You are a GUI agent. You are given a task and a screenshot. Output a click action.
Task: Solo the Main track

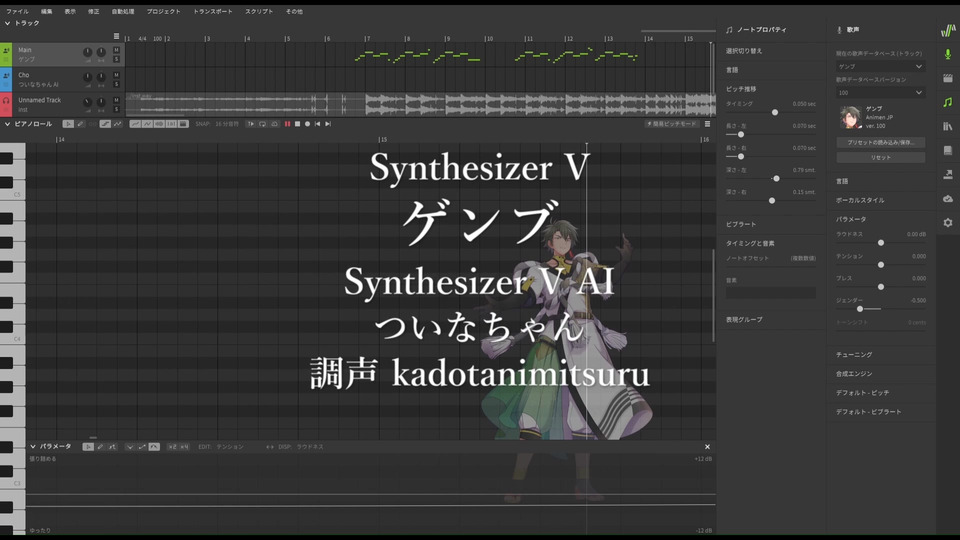point(116,59)
